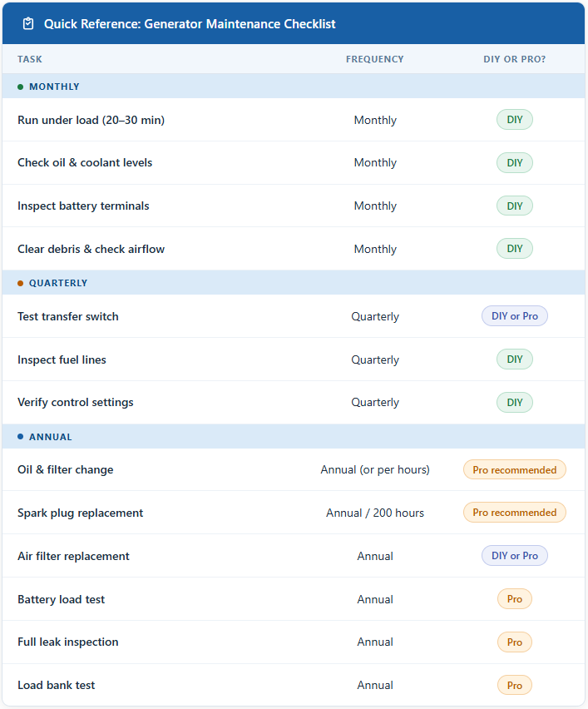Click Quarterly frequency for Inspect fuel lines
This screenshot has width=588, height=709.
point(375,360)
